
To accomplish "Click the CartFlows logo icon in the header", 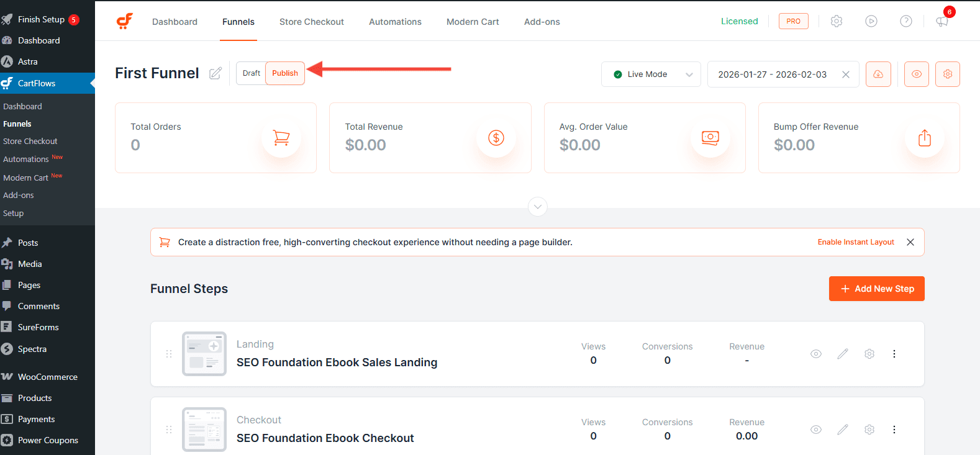I will coord(125,21).
